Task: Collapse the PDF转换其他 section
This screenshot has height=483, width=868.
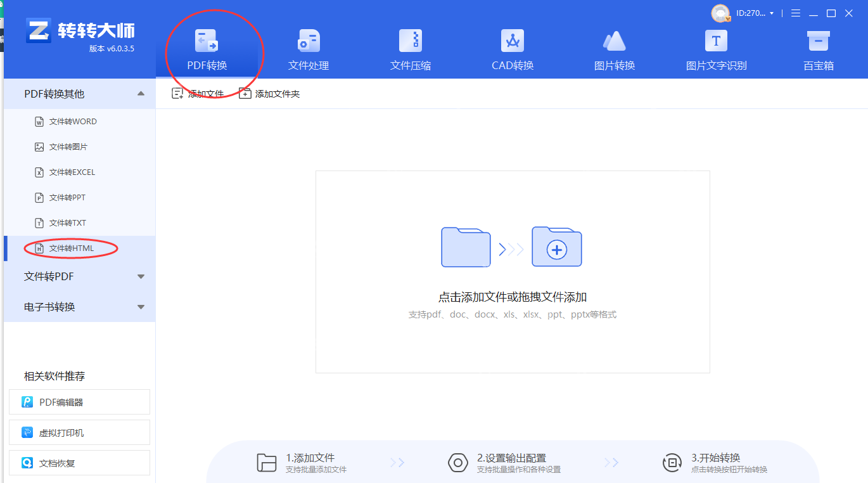Action: [79, 93]
